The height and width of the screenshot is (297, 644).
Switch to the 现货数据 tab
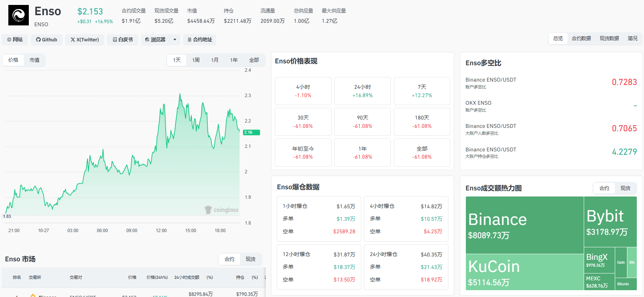coord(609,38)
